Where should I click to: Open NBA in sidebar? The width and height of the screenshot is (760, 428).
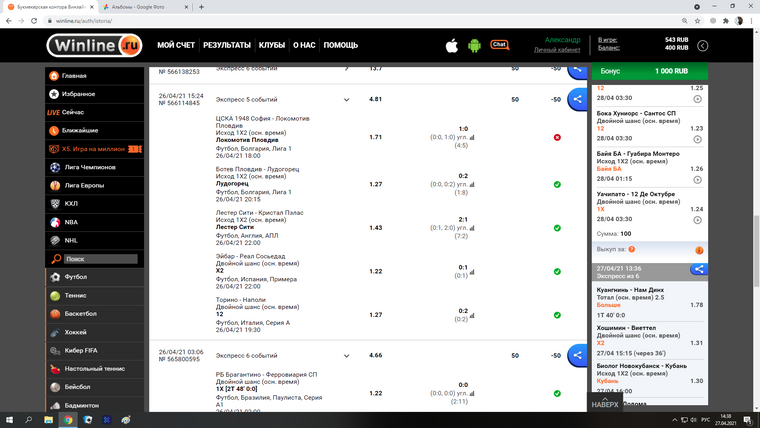95,222
